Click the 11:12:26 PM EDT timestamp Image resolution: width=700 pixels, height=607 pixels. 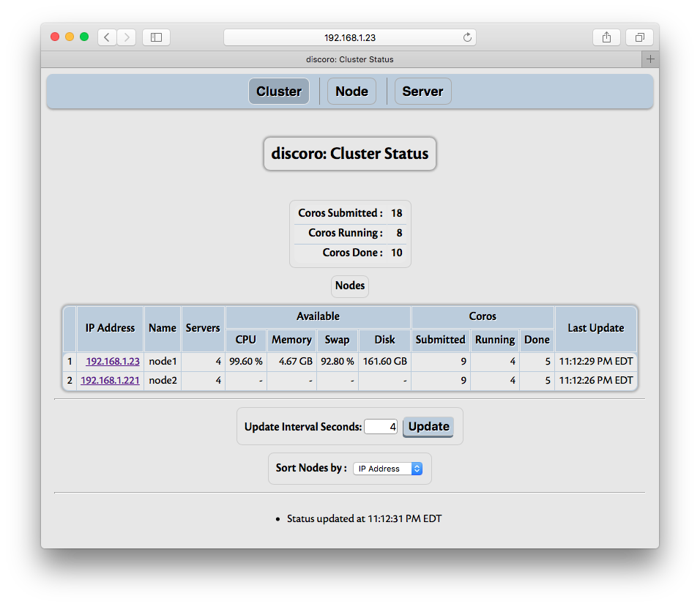[x=596, y=381]
